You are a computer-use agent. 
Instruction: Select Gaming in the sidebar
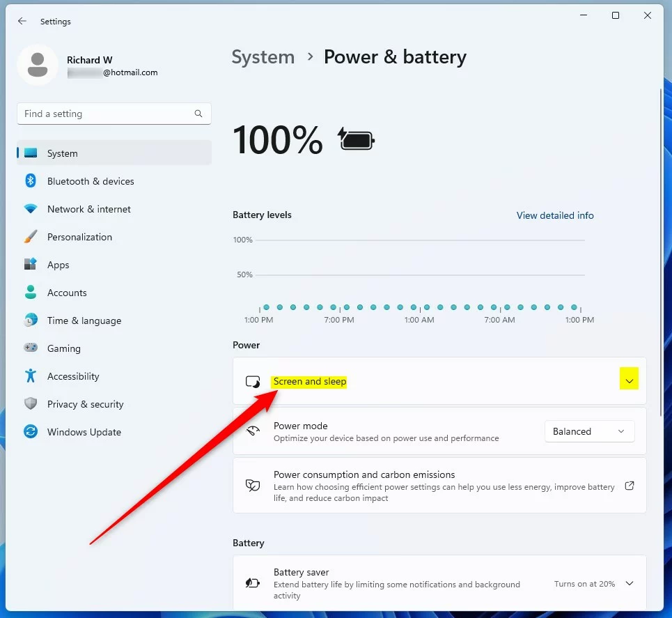click(x=114, y=348)
